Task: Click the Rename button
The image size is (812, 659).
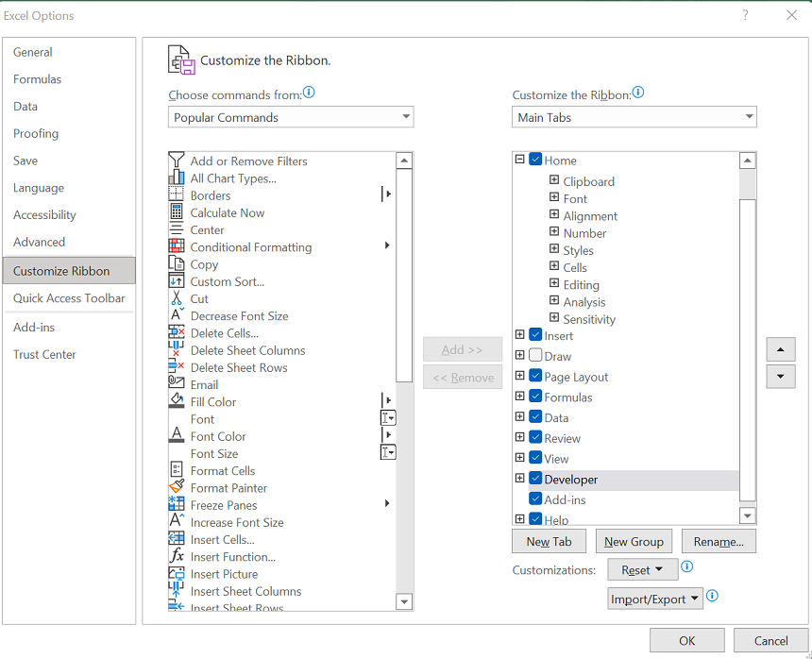Action: 719,542
